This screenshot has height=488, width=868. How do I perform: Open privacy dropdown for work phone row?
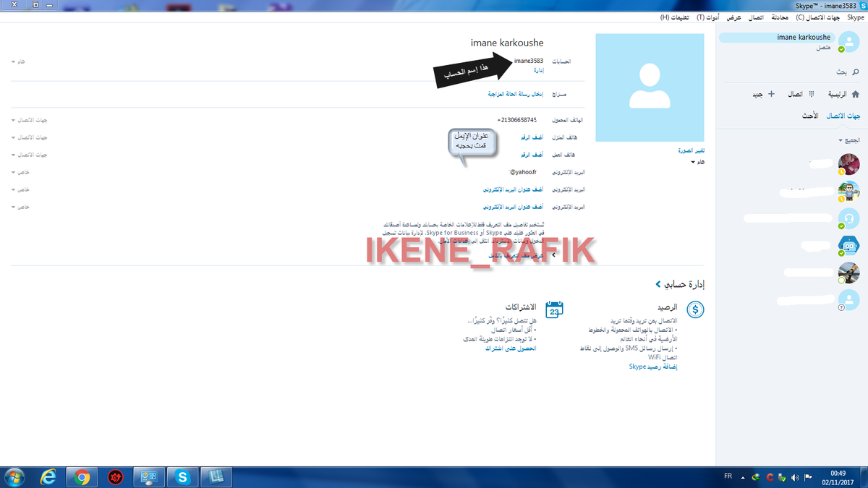pyautogui.click(x=29, y=154)
